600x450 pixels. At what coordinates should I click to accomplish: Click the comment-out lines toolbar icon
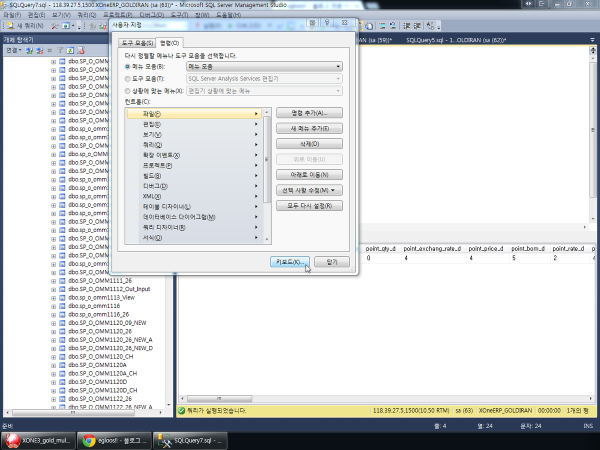point(382,26)
